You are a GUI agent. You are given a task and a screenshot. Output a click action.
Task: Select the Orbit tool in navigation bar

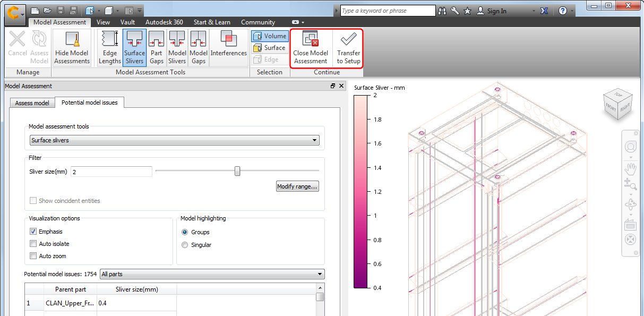coord(630,204)
